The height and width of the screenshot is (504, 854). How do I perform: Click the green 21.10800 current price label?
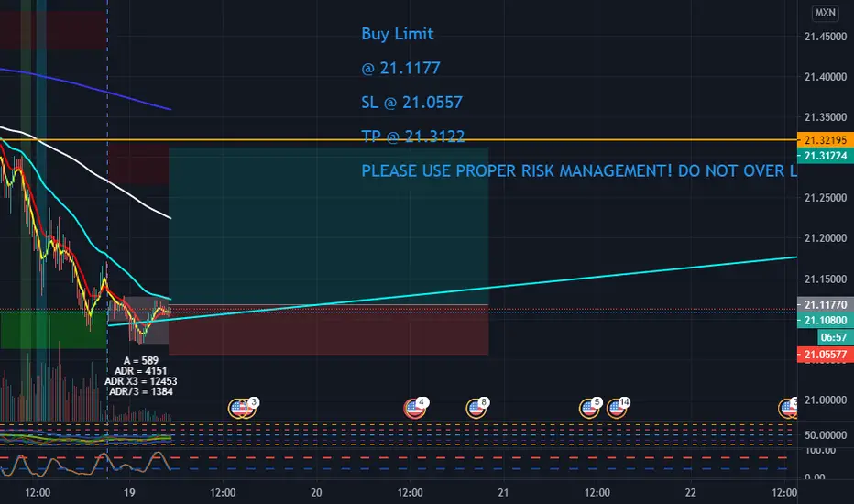pos(825,321)
